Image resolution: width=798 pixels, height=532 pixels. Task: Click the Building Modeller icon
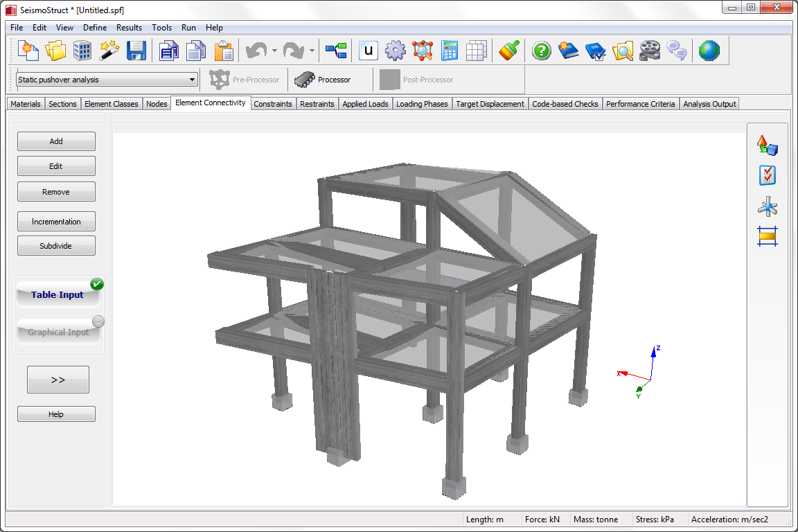(x=82, y=51)
